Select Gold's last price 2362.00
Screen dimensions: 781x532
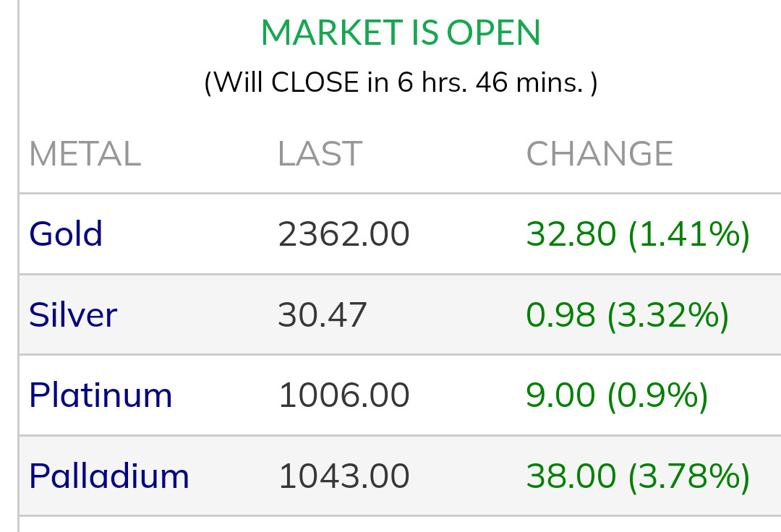343,234
